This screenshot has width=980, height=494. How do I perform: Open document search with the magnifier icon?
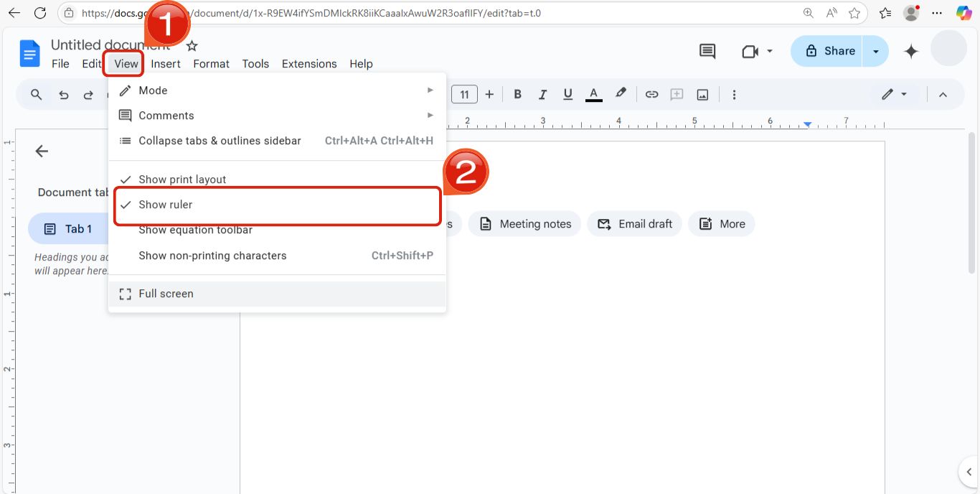pyautogui.click(x=36, y=94)
